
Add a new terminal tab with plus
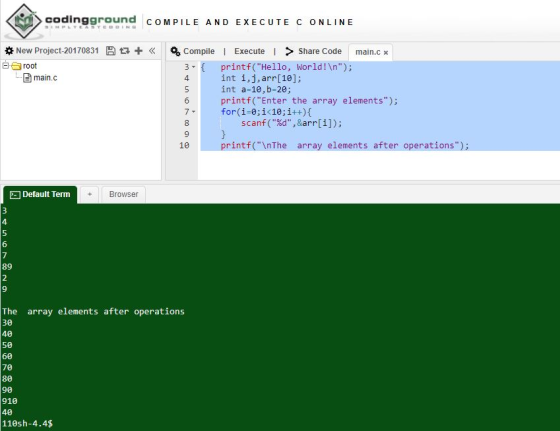[90, 194]
